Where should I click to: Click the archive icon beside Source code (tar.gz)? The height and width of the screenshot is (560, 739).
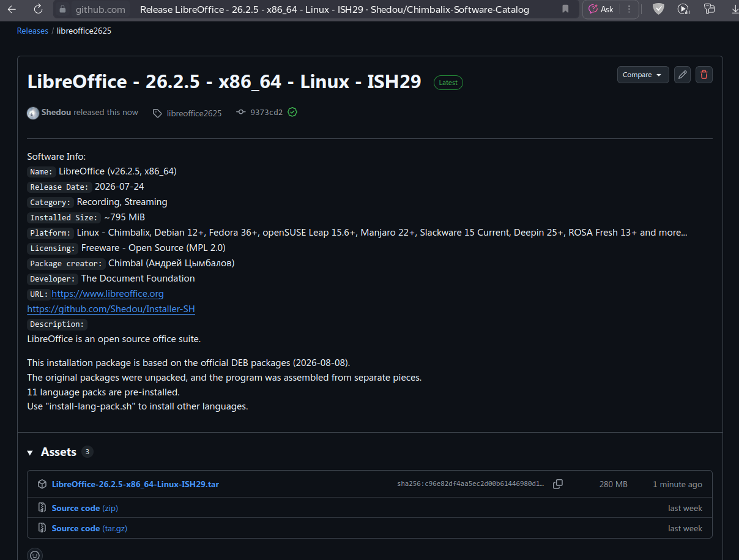(42, 528)
